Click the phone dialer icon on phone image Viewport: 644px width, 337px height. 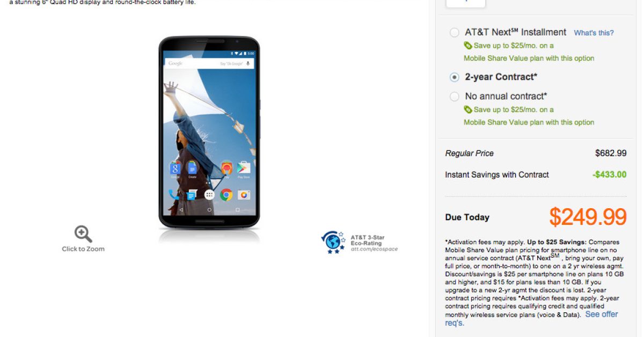point(174,195)
